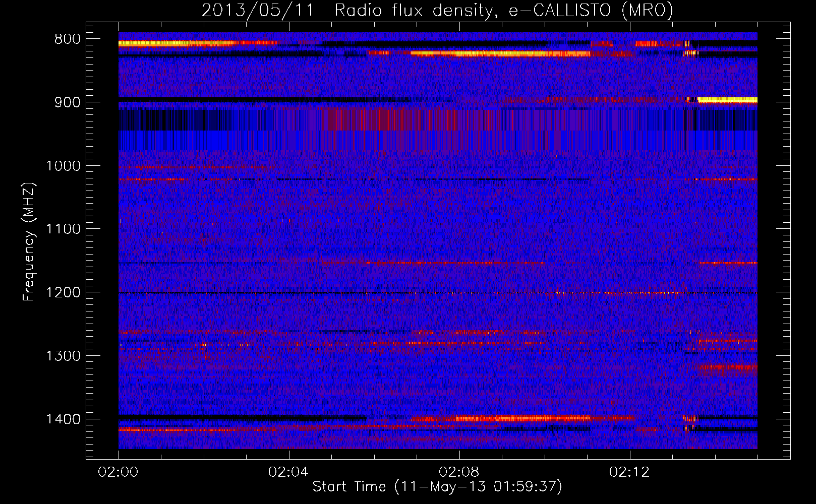
Task: Click the 'Start Time (11-May-13 01:59:37)' label
Action: [437, 487]
